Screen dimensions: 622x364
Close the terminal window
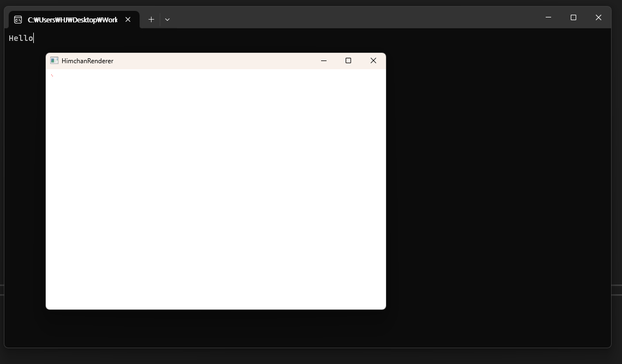599,17
